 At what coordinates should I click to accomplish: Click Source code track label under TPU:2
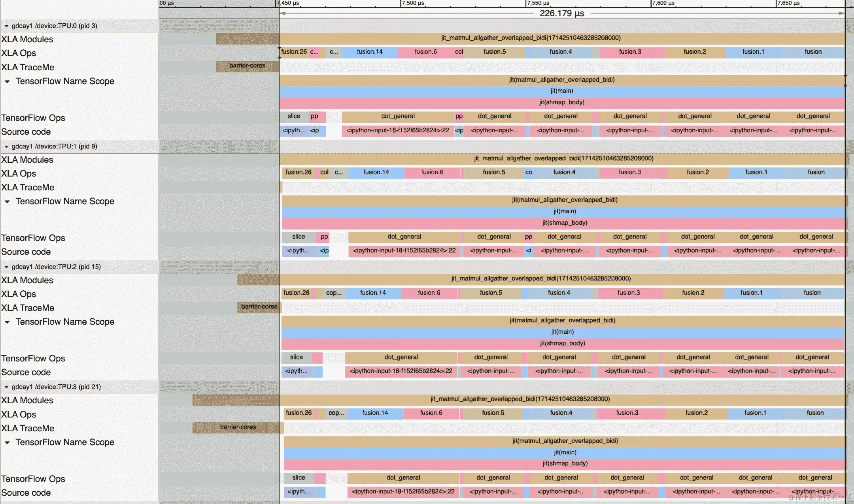(x=26, y=372)
